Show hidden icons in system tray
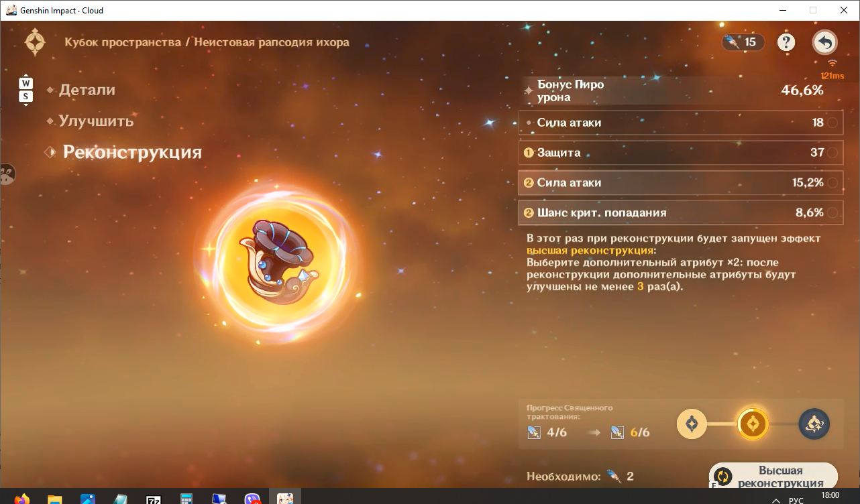860x504 pixels. coord(776,499)
